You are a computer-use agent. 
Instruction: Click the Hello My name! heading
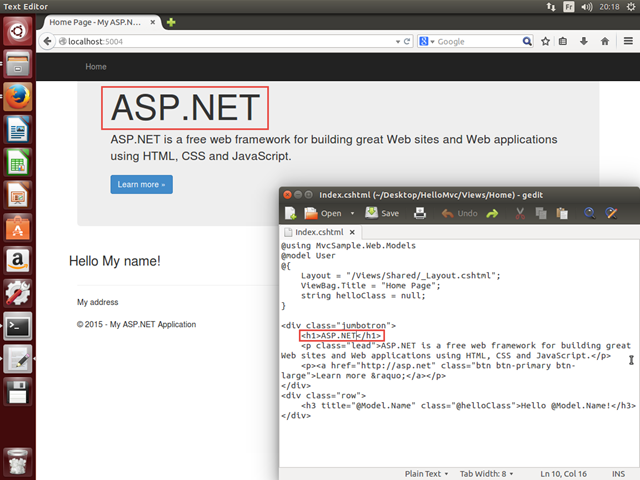(x=115, y=261)
